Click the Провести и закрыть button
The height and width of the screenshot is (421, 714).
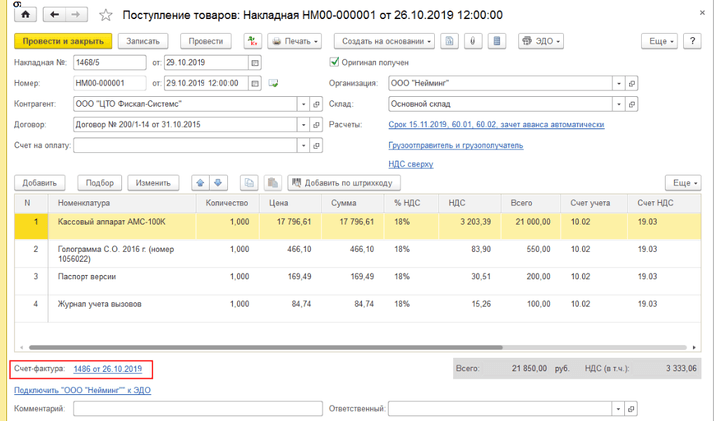[x=62, y=42]
